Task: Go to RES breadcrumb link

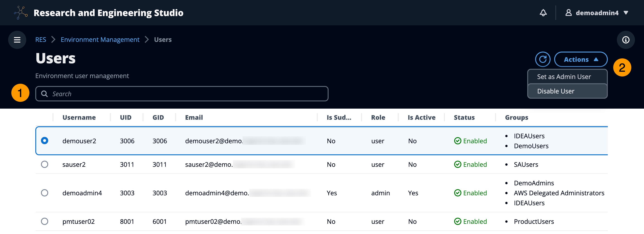Action: [x=41, y=40]
